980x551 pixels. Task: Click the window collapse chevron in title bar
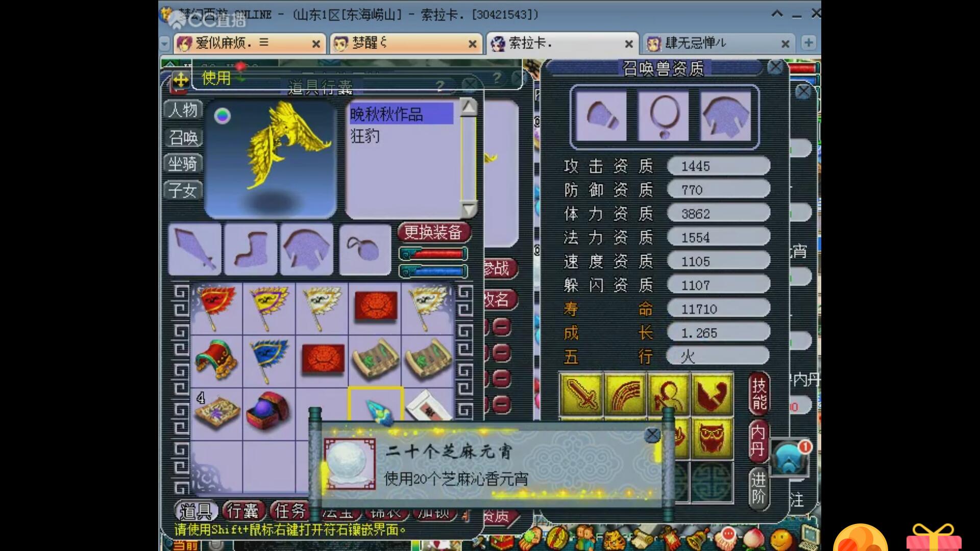pyautogui.click(x=777, y=14)
